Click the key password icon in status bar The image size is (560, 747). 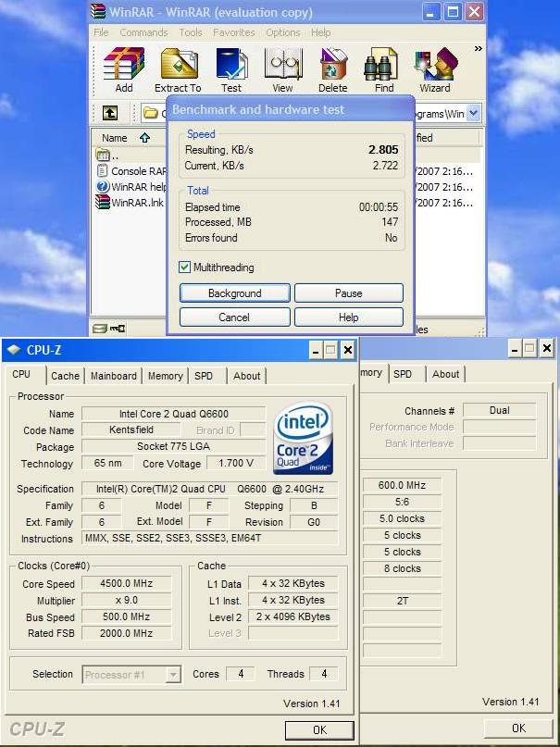[x=118, y=329]
